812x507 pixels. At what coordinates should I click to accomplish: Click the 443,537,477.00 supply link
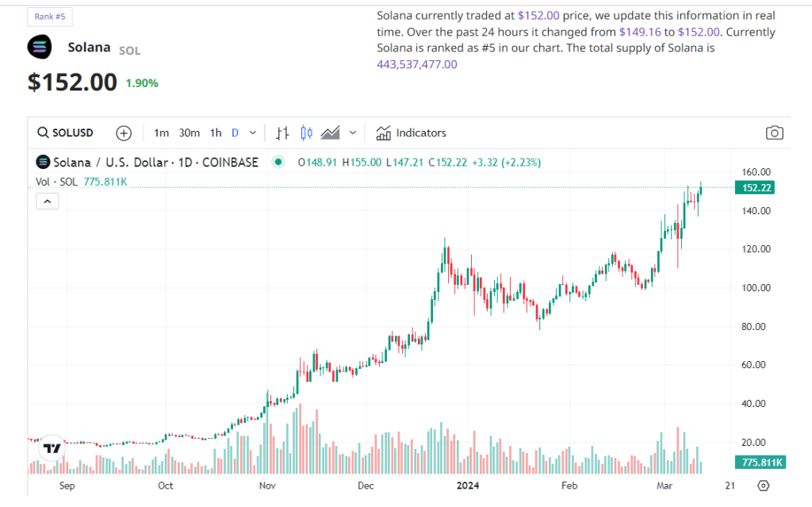pos(418,63)
